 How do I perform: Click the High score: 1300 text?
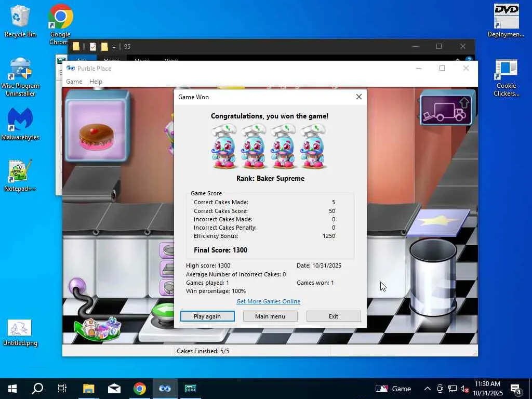(208, 265)
